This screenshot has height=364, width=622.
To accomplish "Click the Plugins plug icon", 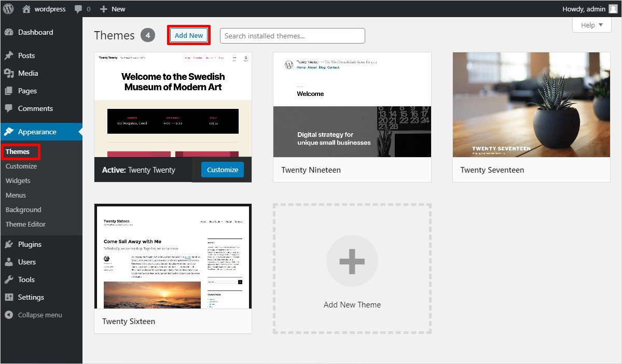I will (9, 244).
